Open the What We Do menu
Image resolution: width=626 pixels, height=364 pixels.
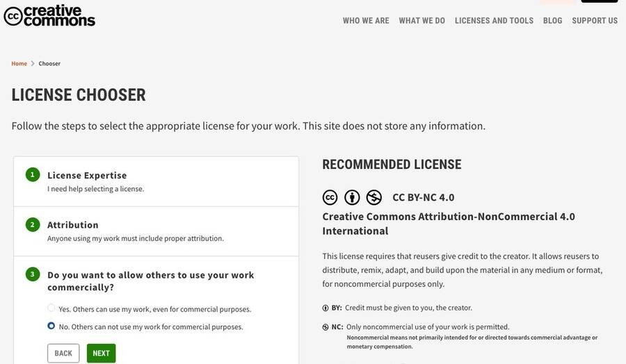point(422,21)
